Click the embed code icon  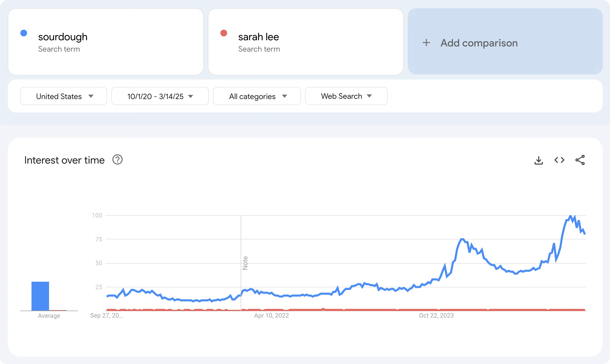[559, 160]
